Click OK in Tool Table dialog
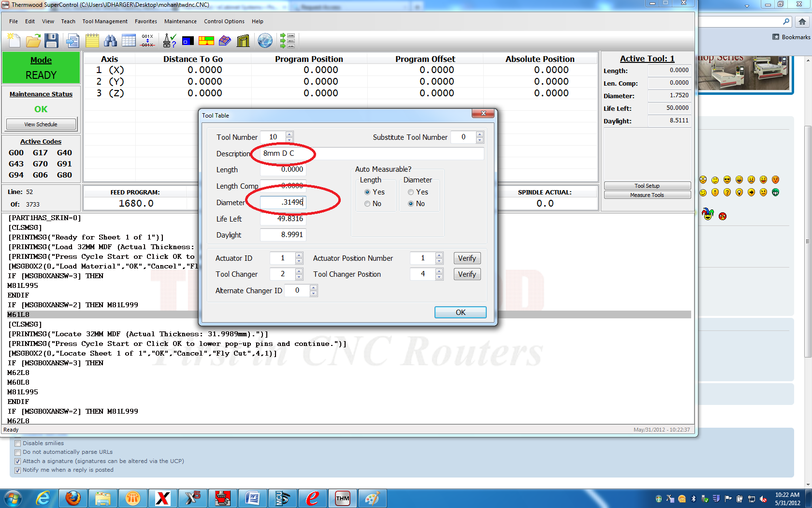The height and width of the screenshot is (508, 812). pos(460,313)
